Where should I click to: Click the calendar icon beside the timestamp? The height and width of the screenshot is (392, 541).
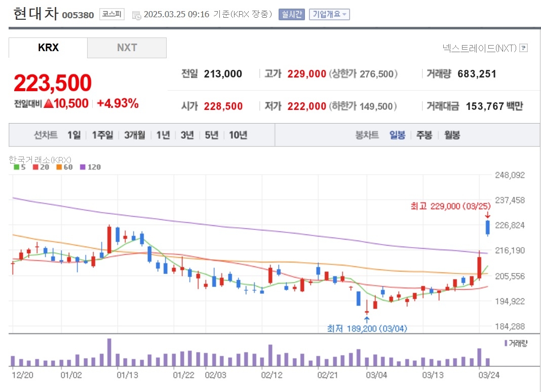point(137,15)
